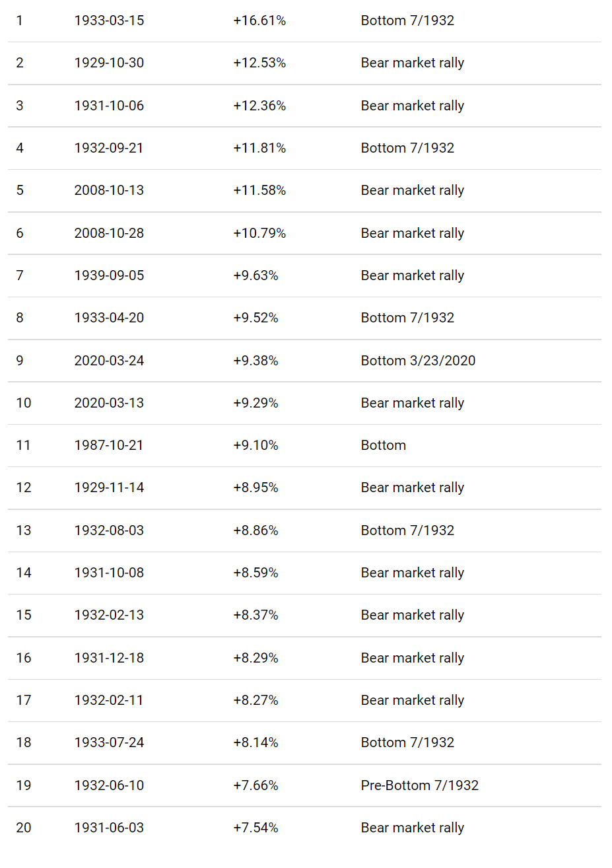Select the +8.59% gain in row 14
The image size is (612, 868).
(255, 573)
